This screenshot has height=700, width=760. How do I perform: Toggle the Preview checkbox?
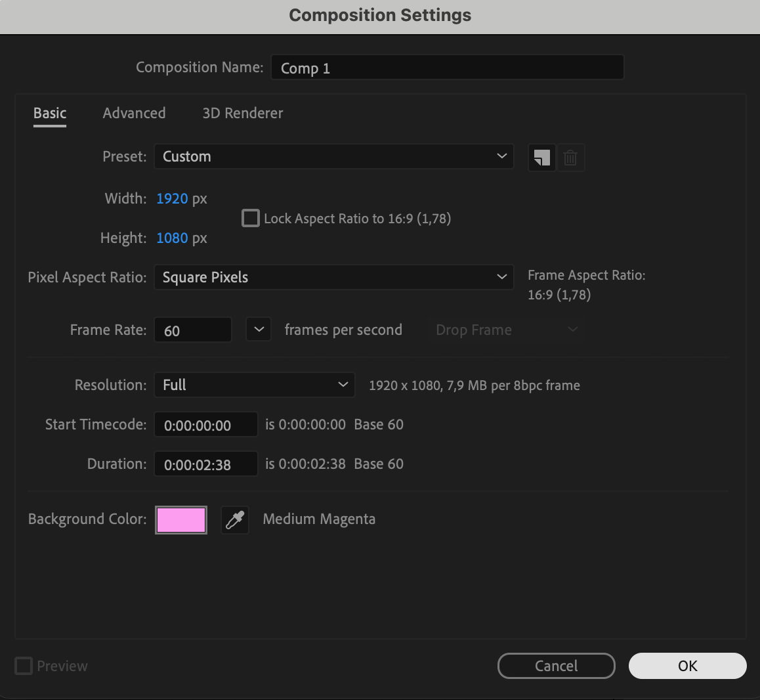[x=24, y=666]
